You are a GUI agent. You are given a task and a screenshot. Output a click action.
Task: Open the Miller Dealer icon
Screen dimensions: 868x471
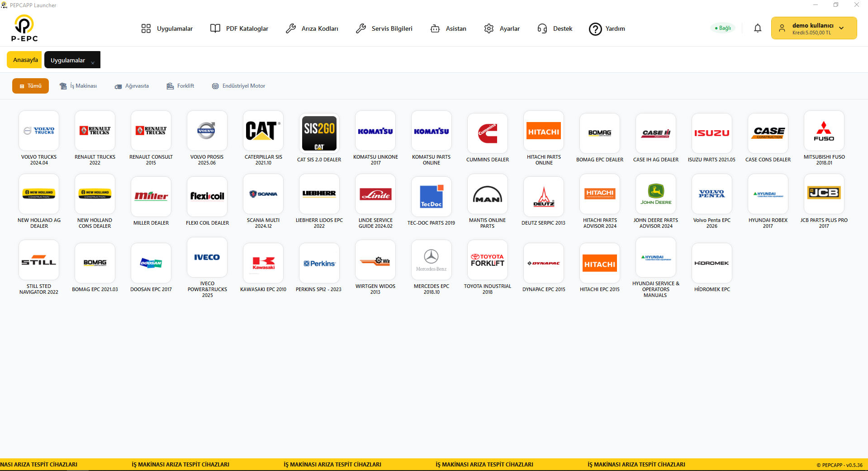(x=151, y=197)
